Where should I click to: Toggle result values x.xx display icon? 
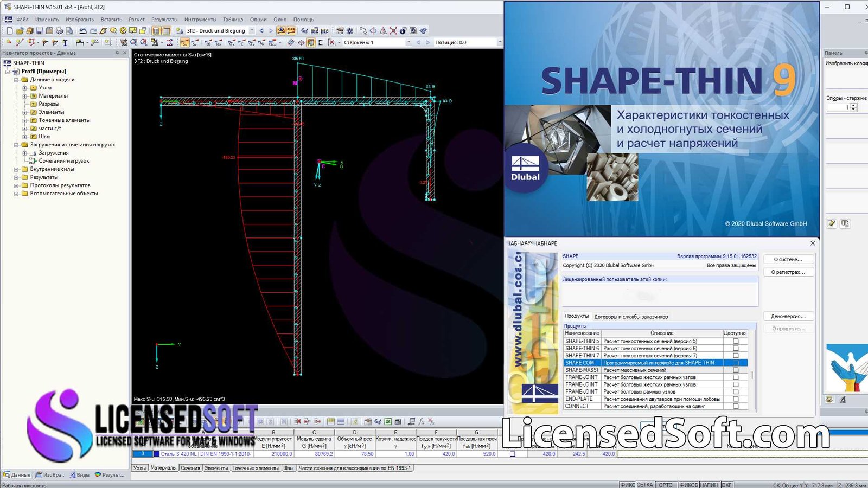(x=291, y=31)
